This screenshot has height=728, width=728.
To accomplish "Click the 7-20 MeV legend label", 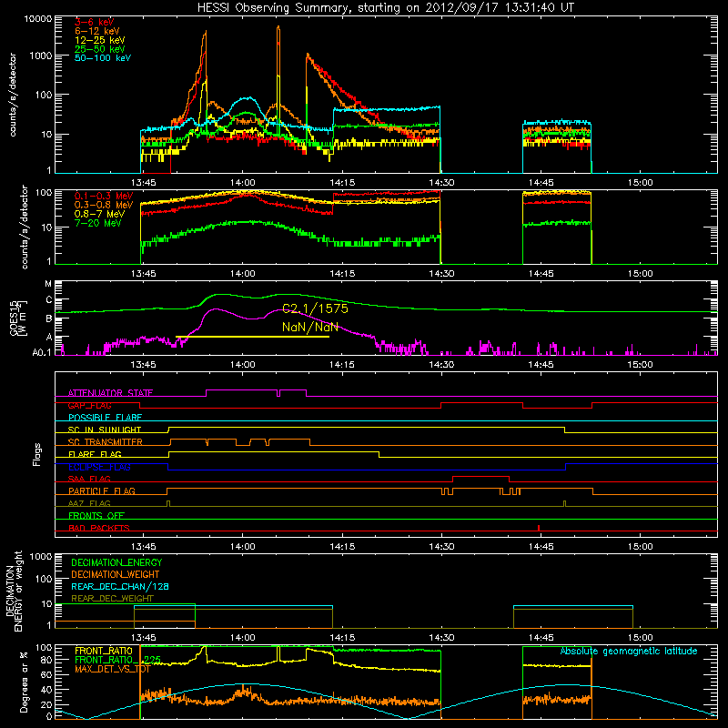I will click(98, 223).
